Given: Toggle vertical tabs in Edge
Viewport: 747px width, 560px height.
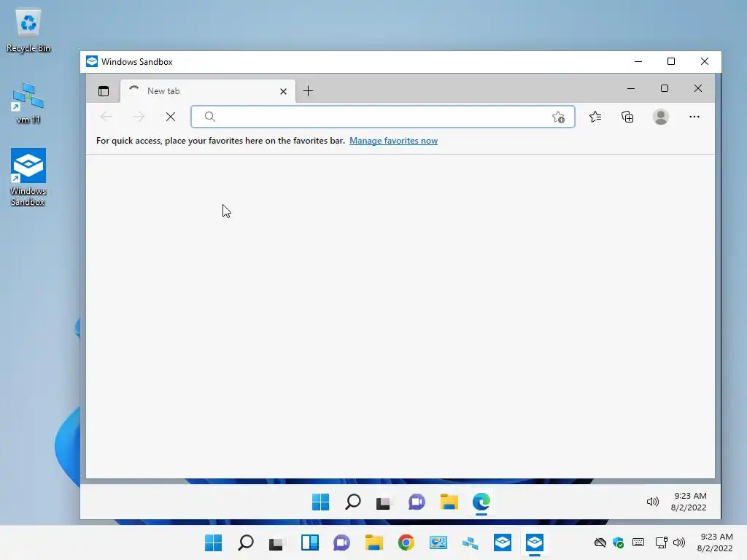Looking at the screenshot, I should [x=104, y=91].
